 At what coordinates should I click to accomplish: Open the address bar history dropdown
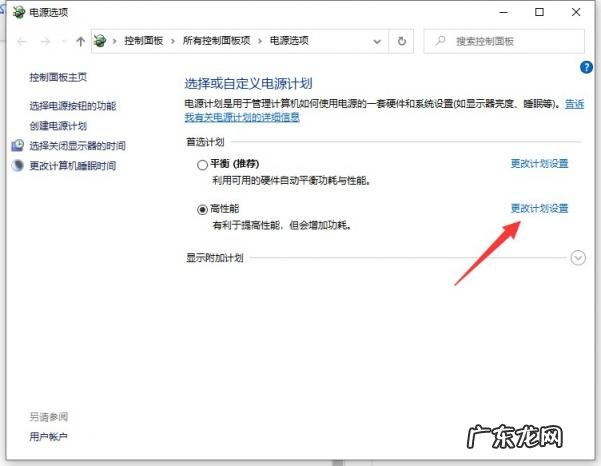[377, 41]
